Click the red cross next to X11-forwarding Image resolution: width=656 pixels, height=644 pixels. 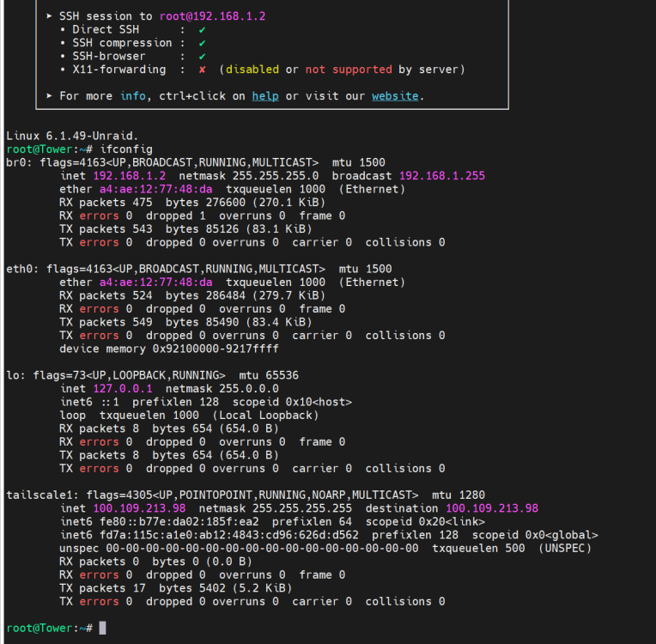point(202,70)
